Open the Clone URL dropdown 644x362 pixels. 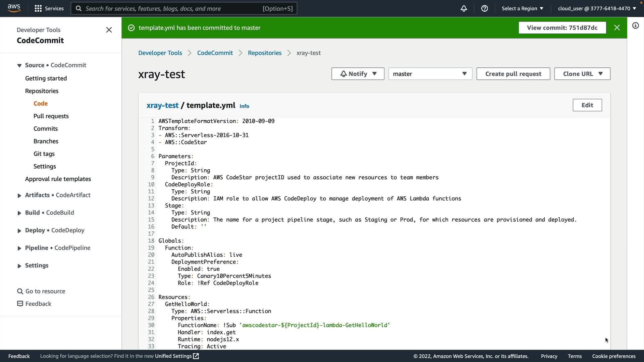(582, 74)
